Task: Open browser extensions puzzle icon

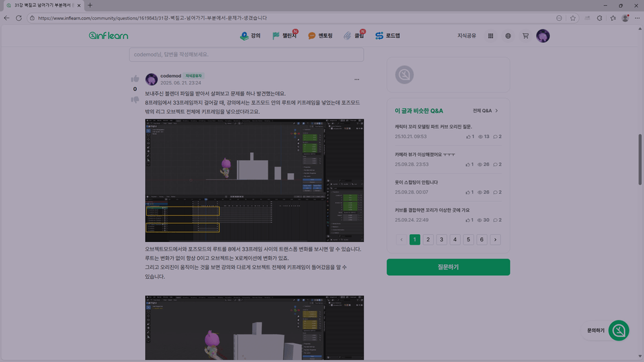Action: (600, 18)
